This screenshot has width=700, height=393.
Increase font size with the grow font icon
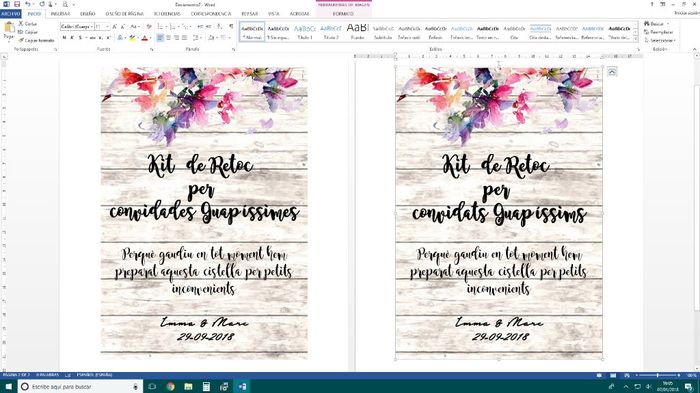click(115, 27)
